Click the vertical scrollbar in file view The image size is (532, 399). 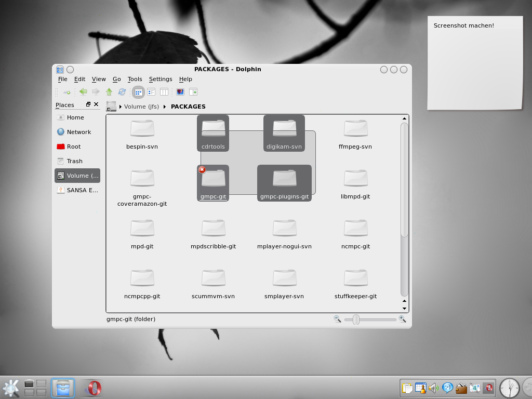(x=404, y=180)
